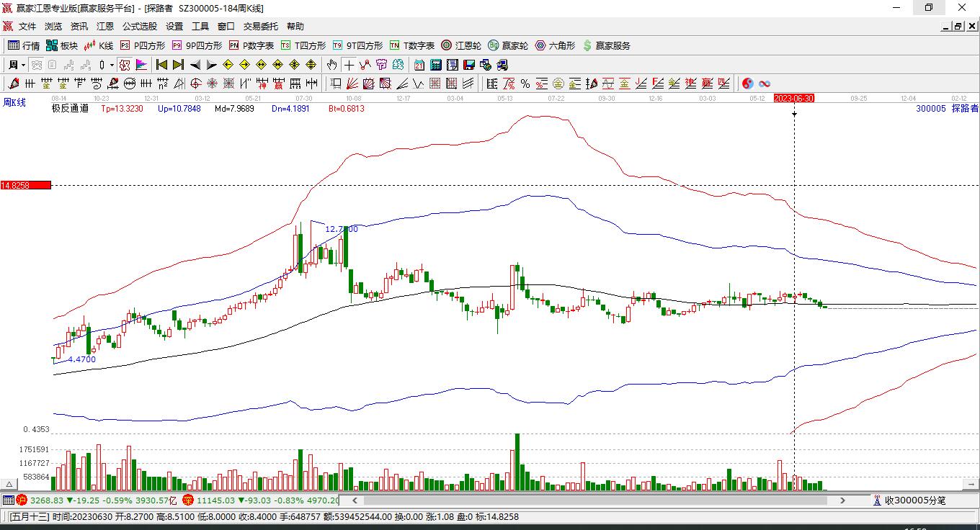Toggle the crosshair cursor tool
Viewport: 980px width, 530px height.
[349, 65]
